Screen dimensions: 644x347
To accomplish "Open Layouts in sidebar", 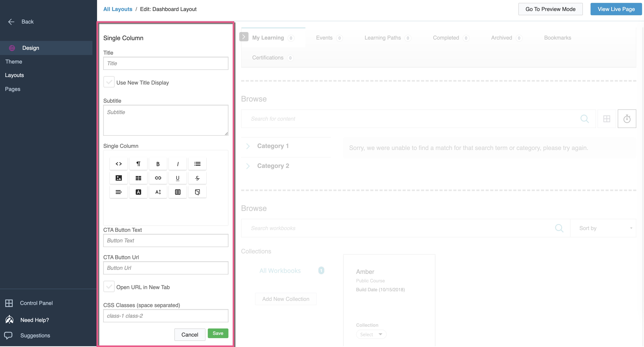I will 14,75.
